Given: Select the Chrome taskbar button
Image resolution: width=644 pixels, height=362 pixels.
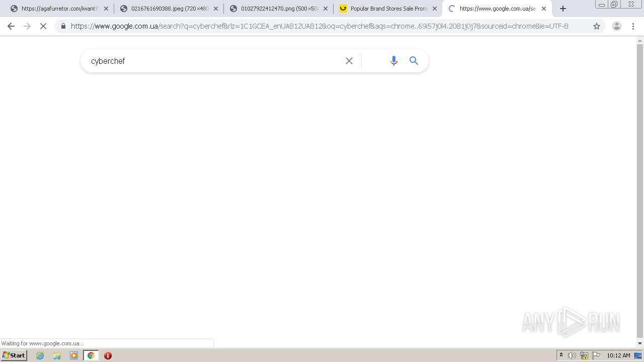Looking at the screenshot, I should click(x=91, y=355).
